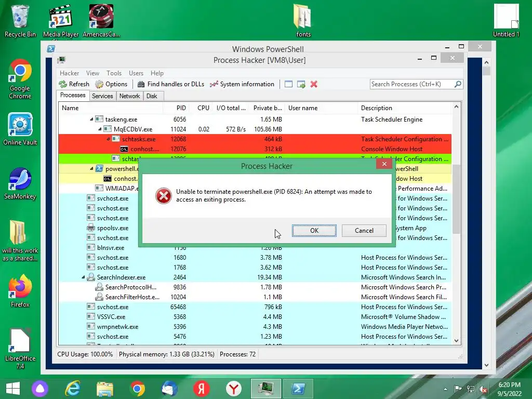Select SearchProtocolH... process row
The width and height of the screenshot is (532, 399).
click(x=255, y=287)
